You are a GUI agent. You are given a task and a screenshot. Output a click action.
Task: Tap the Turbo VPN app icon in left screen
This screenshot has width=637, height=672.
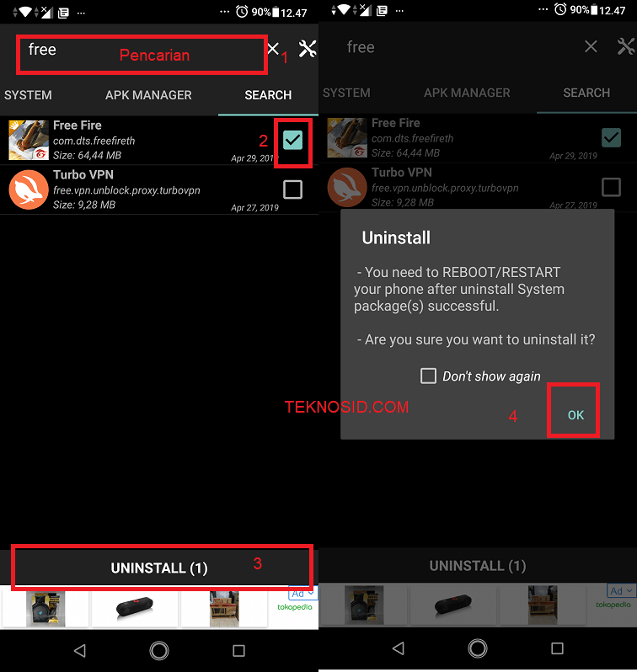click(29, 189)
